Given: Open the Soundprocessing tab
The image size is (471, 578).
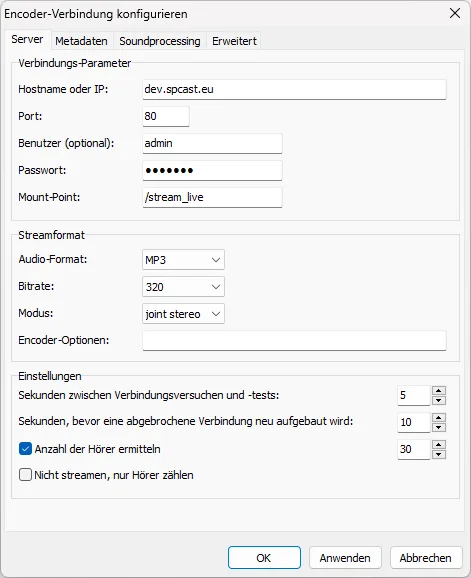Looking at the screenshot, I should tap(160, 41).
